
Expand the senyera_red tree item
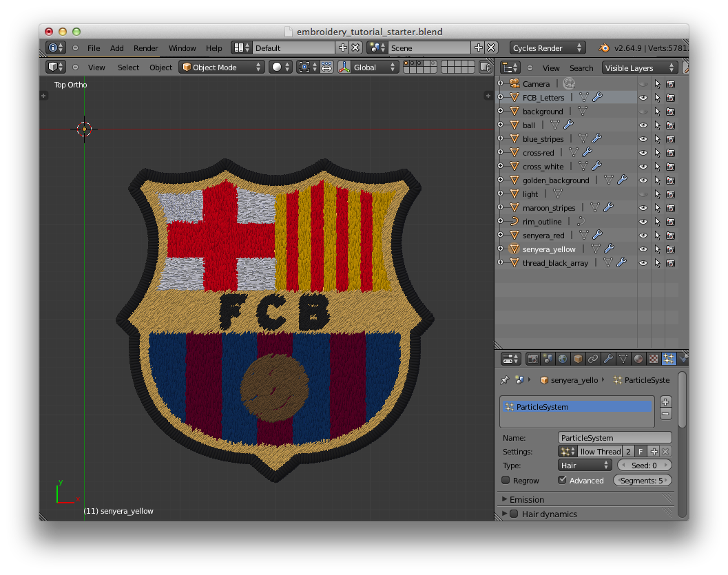tap(501, 235)
